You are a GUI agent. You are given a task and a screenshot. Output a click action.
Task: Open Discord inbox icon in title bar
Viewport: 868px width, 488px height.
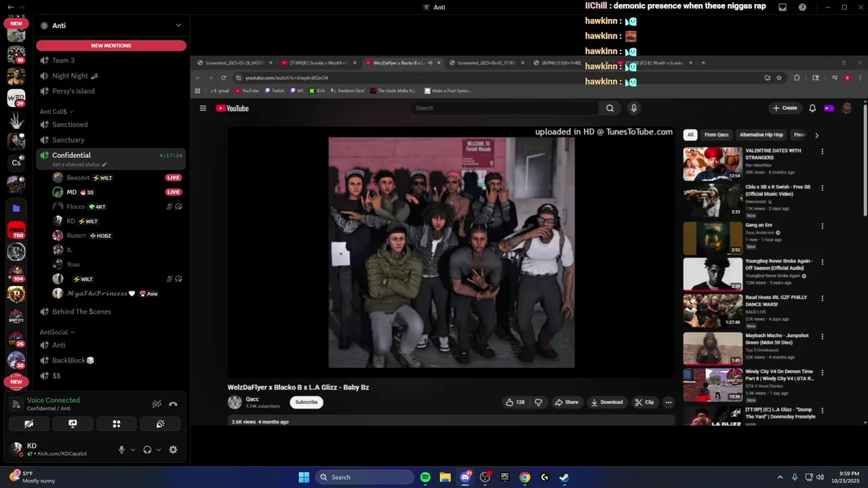pos(783,7)
